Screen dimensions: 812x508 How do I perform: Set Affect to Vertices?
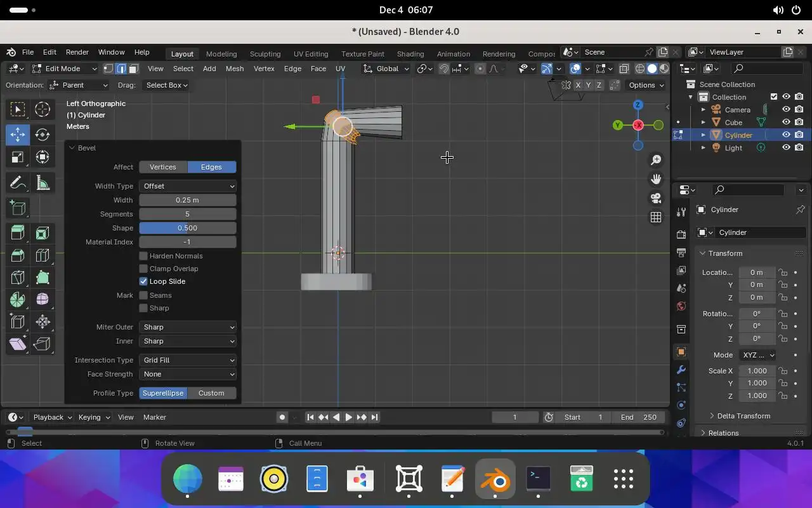[163, 167]
